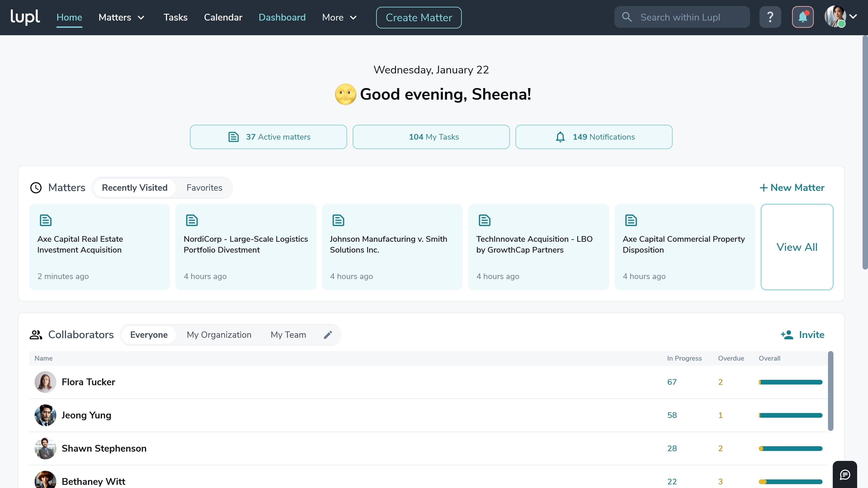Open 149 Notifications summary

tap(594, 137)
